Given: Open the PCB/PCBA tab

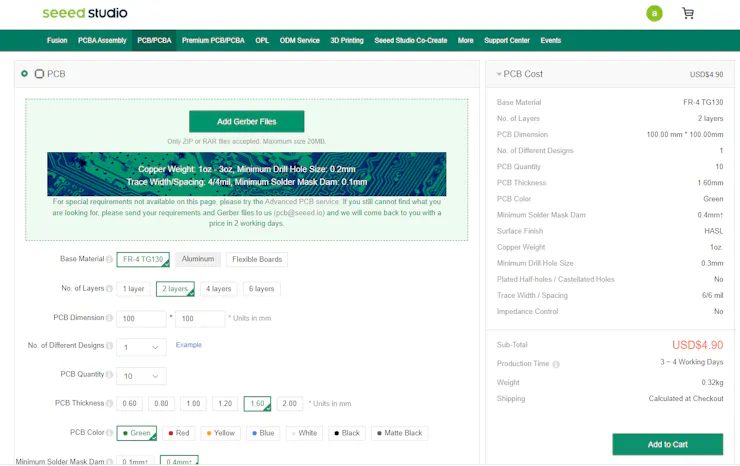Looking at the screenshot, I should point(154,41).
